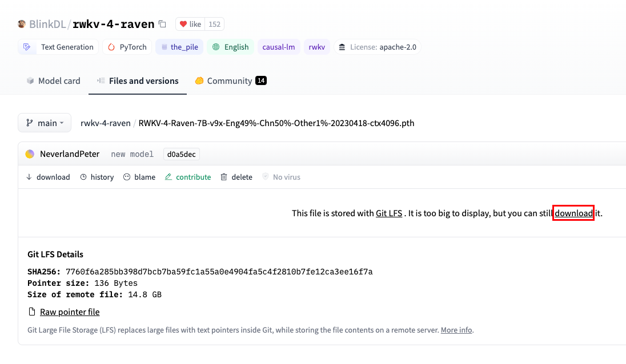Delete this file
Screen dimensions: 626x364
pos(236,177)
